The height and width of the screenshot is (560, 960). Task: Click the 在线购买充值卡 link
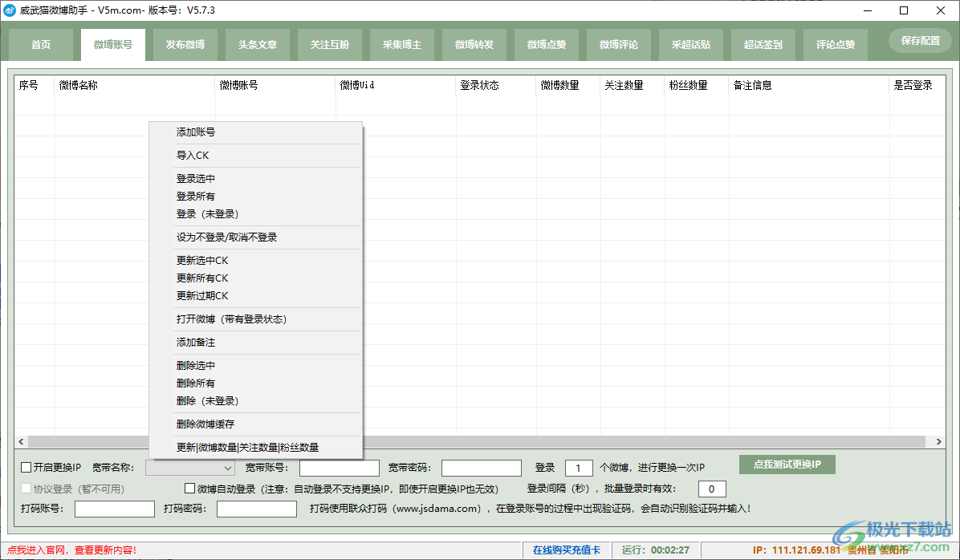tap(567, 550)
